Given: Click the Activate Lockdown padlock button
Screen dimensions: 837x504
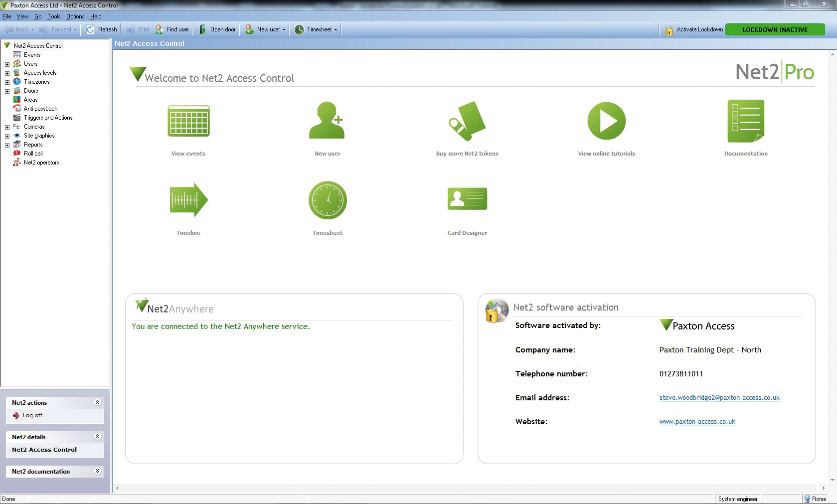Looking at the screenshot, I should pos(694,29).
